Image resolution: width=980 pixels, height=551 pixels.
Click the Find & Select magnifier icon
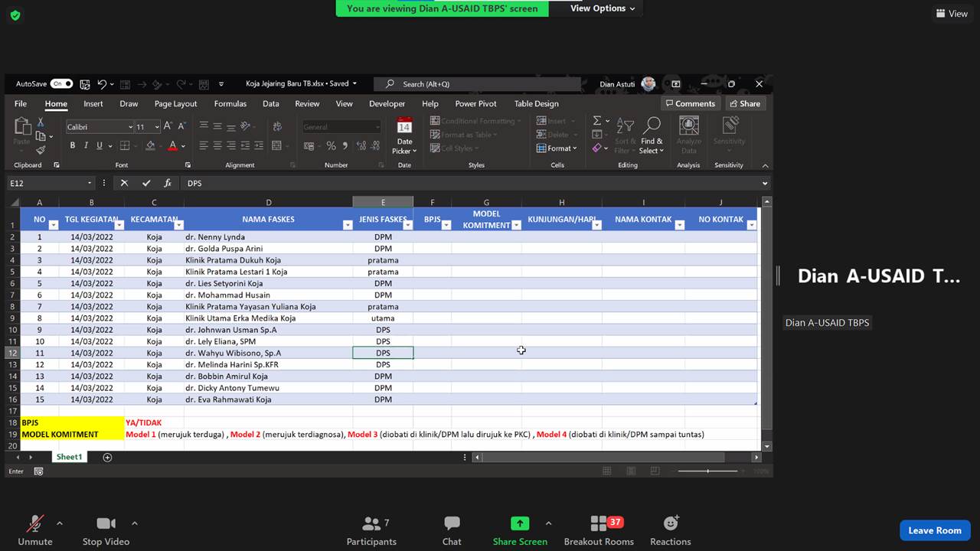click(652, 126)
